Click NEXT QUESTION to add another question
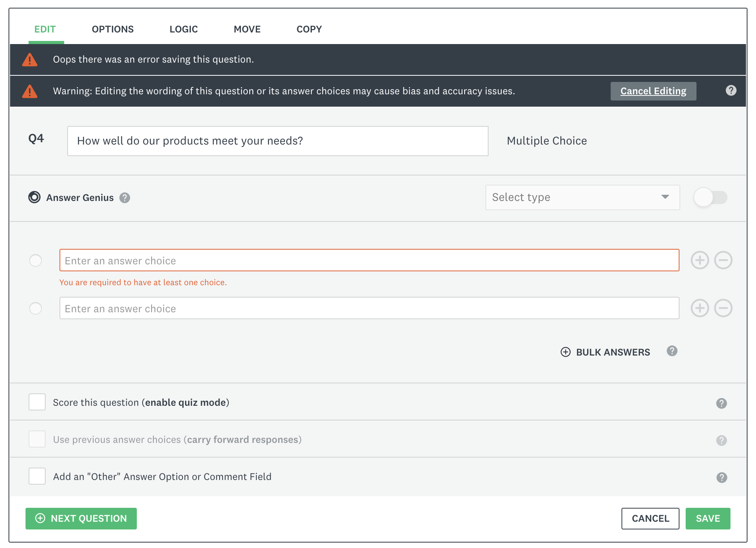 82,518
